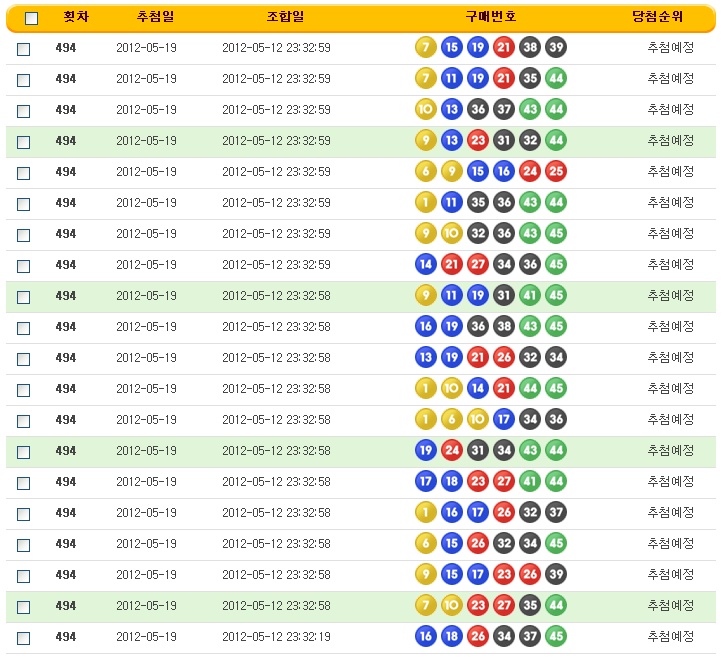Click the blue 14 ball beside red 21 and 27
727x663 pixels.
click(426, 265)
